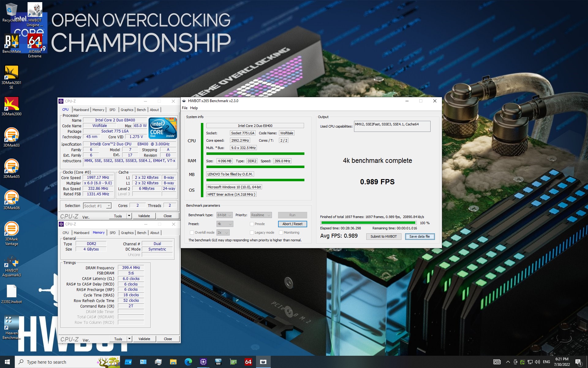588x368 pixels.
Task: Click Tools button in upper CPU-Z
Action: tap(118, 216)
